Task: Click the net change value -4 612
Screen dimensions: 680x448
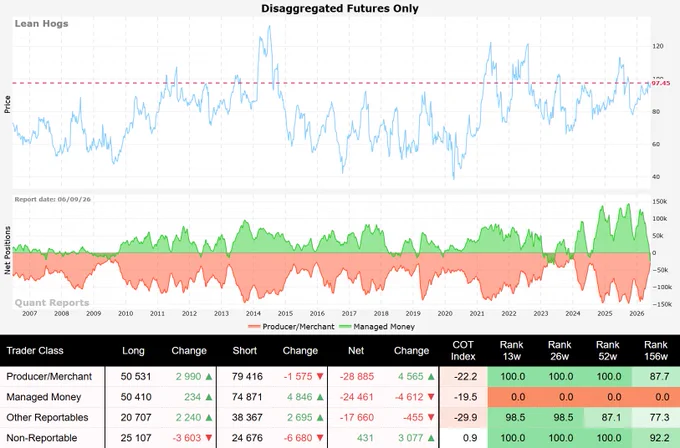Action: coord(409,397)
